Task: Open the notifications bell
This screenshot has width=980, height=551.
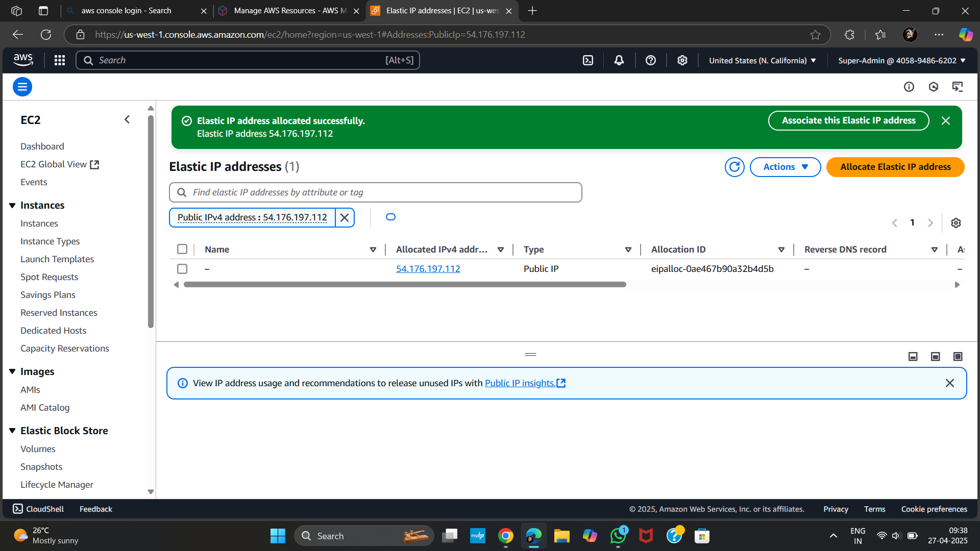Action: tap(619, 60)
